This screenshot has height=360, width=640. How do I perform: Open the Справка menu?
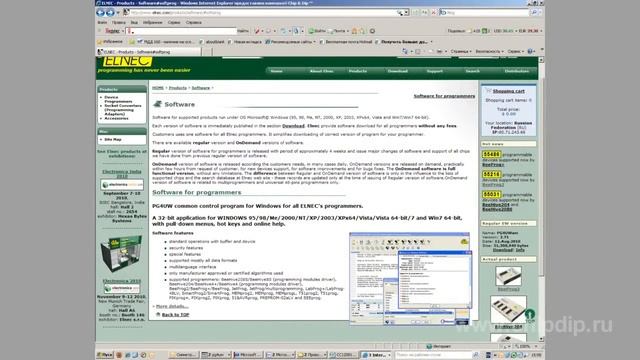(194, 22)
